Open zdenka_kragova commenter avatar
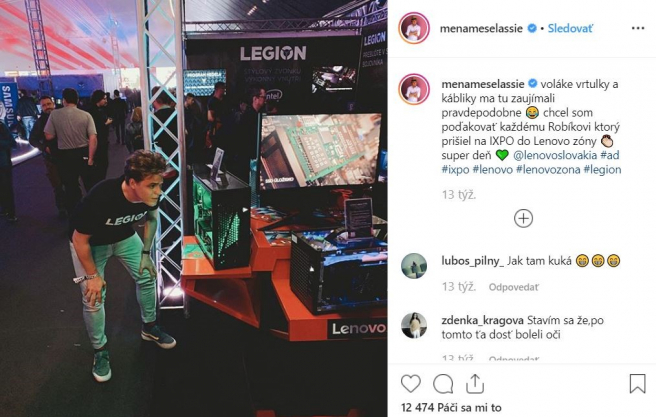The image size is (656, 417). (414, 325)
